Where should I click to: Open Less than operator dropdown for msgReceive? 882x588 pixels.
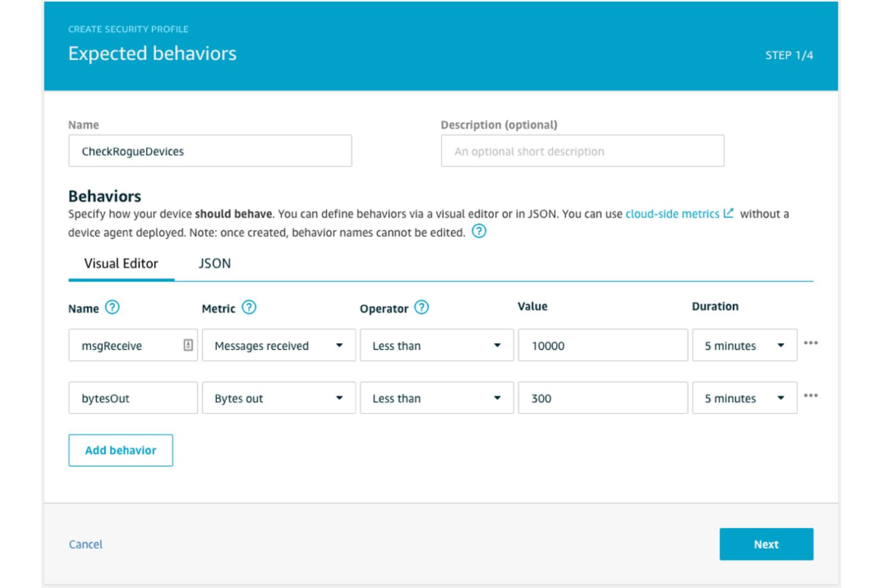437,345
